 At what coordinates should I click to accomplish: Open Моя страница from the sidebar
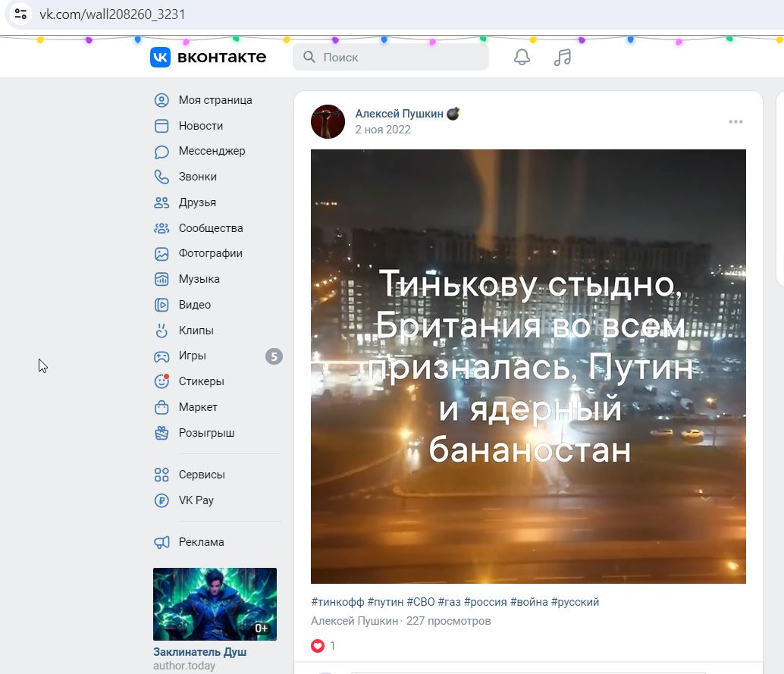point(215,100)
